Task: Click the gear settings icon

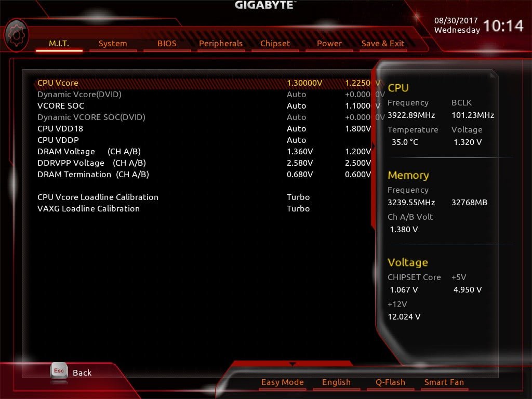Action: (17, 35)
